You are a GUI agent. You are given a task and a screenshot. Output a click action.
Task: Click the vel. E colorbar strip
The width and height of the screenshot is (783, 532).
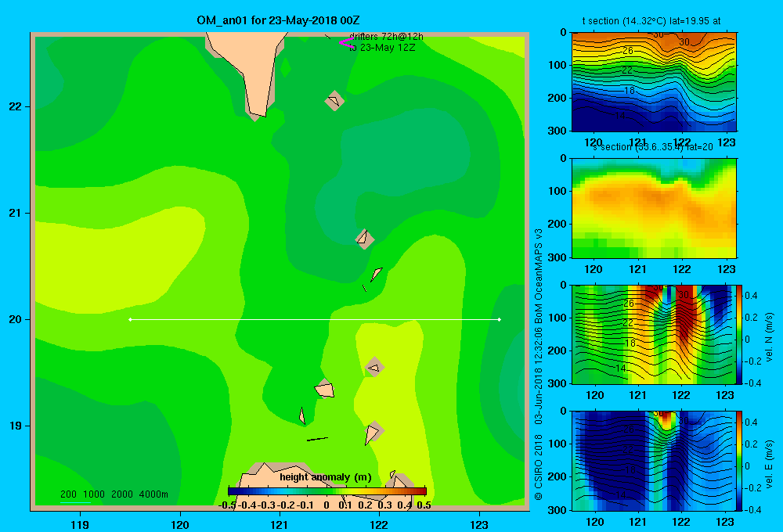tap(739, 461)
